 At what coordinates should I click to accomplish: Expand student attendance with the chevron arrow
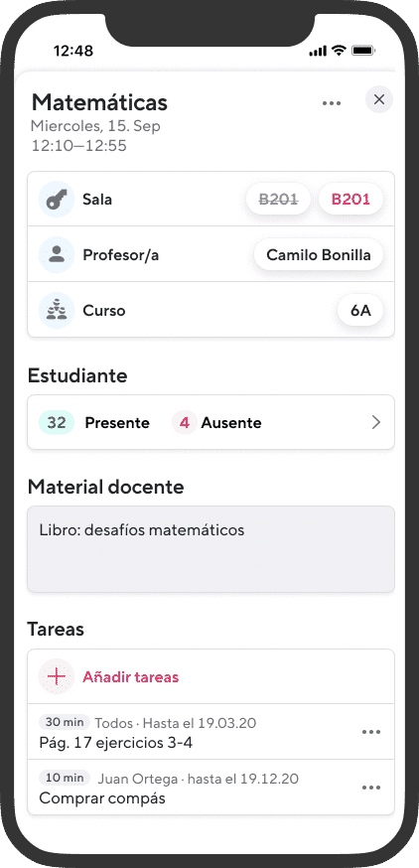(376, 423)
